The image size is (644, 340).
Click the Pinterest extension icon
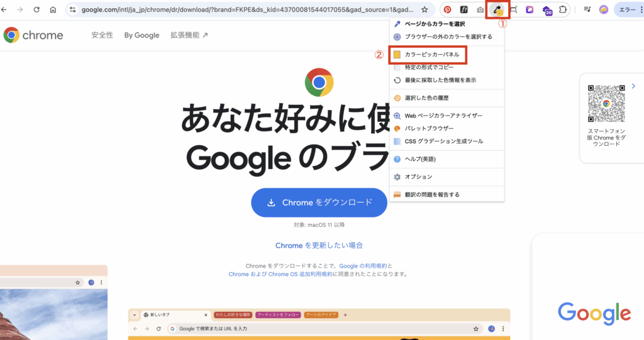(x=448, y=10)
